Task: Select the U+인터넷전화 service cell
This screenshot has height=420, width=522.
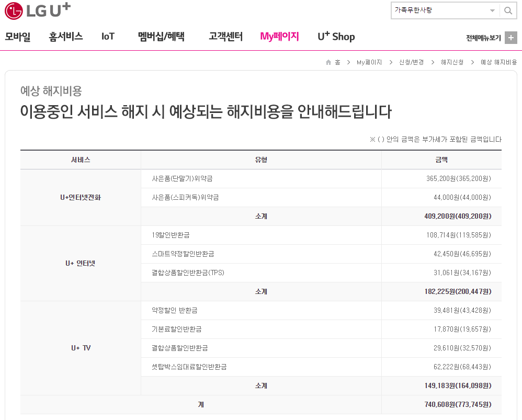Action: click(81, 198)
